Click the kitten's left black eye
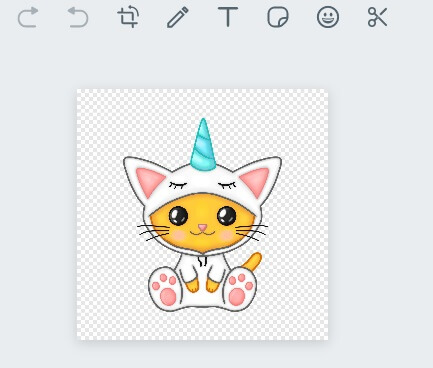 point(178,216)
